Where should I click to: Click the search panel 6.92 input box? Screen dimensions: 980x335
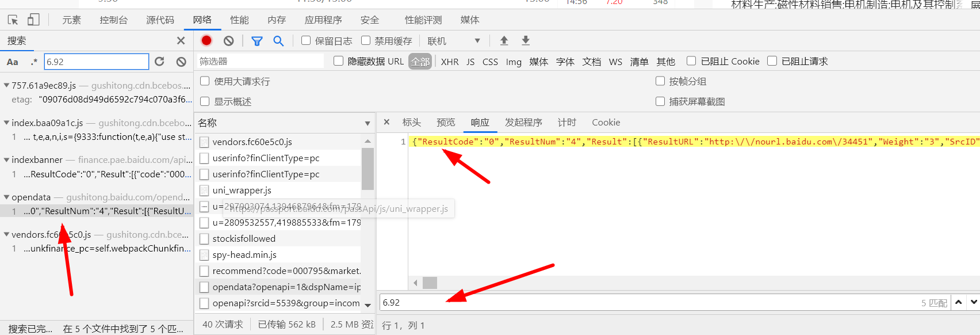click(96, 62)
